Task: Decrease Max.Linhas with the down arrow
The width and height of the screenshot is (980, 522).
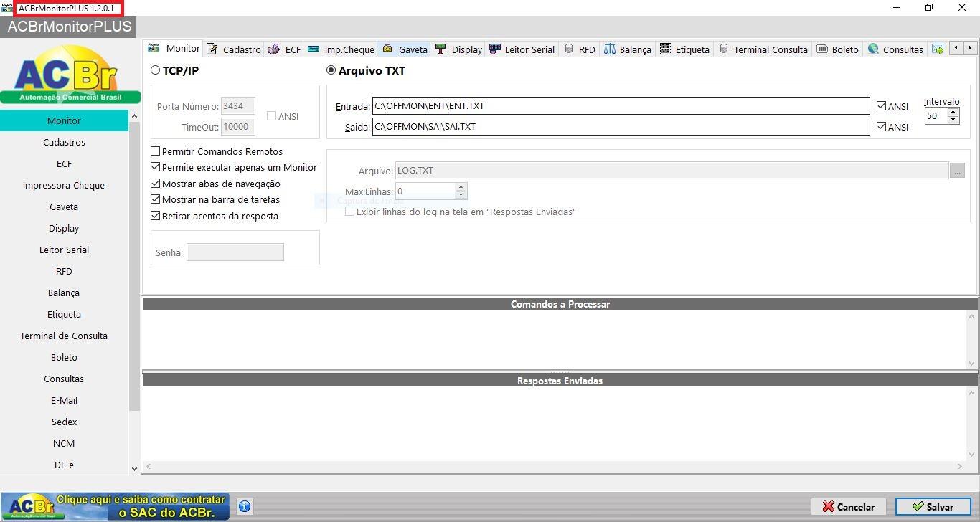Action: 461,195
